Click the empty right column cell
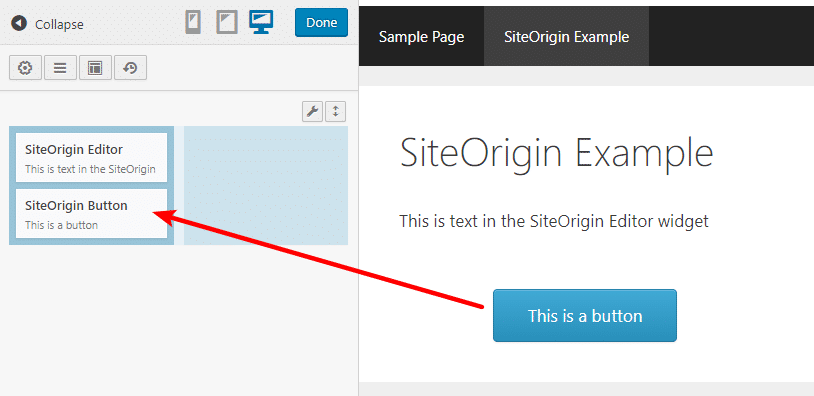The image size is (814, 396). click(266, 185)
